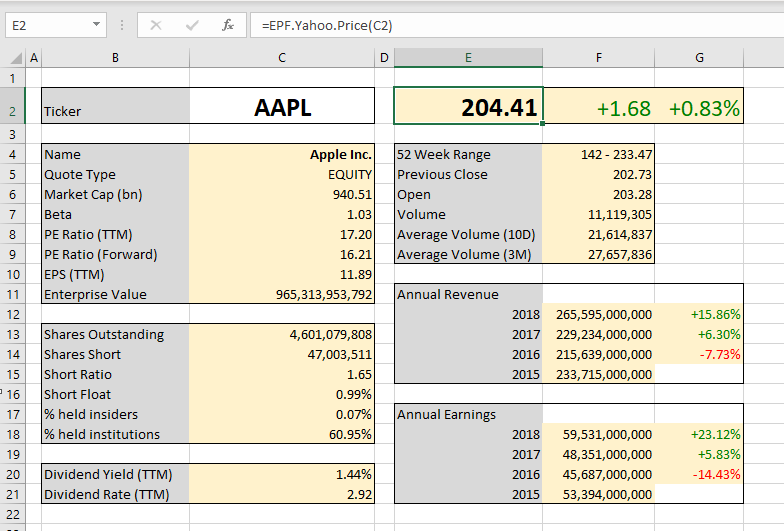The width and height of the screenshot is (784, 531).
Task: Click 2018 earnings 59,531,000,000
Action: pos(598,434)
